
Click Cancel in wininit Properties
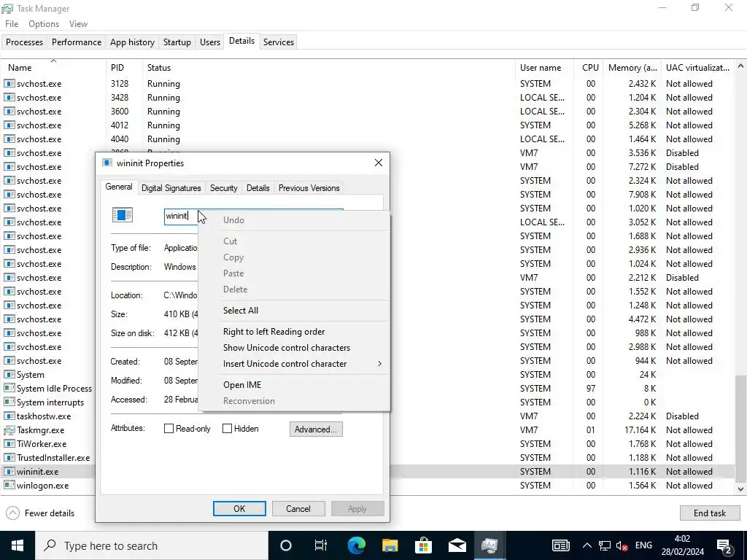pos(298,508)
